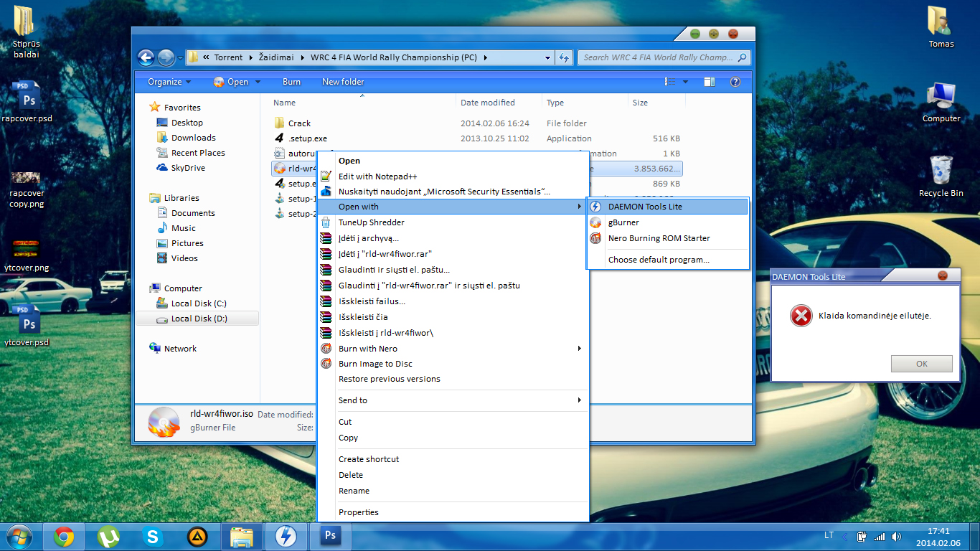Viewport: 980px width, 551px height.
Task: Open address bar history dropdown
Action: [548, 57]
